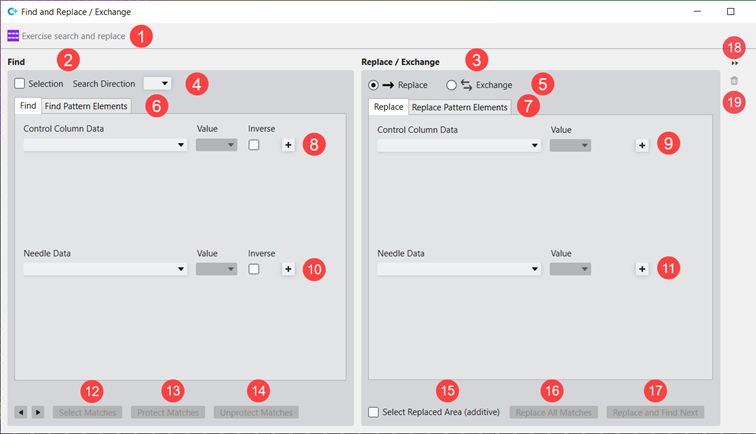
Task: Check Select Replaced Area (additive)
Action: coord(374,412)
